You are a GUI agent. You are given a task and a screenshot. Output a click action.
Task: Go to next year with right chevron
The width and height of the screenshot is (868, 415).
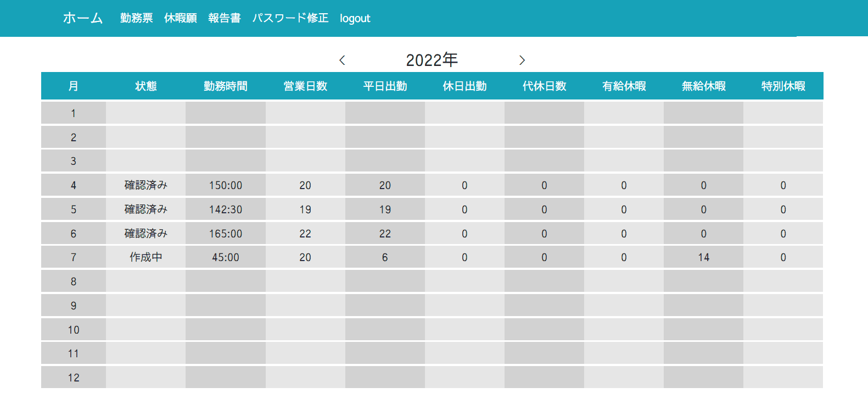(x=522, y=60)
